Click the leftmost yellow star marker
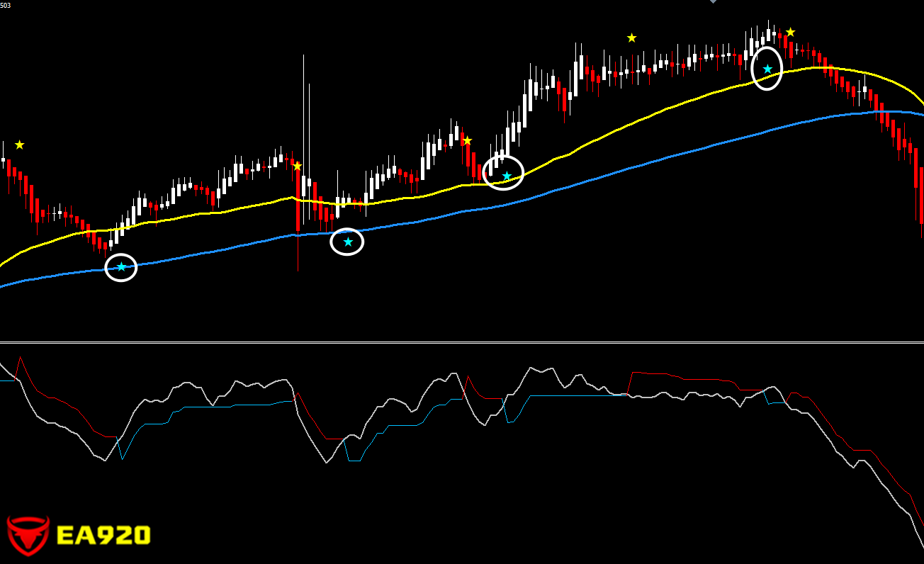The image size is (924, 564). pos(19,145)
